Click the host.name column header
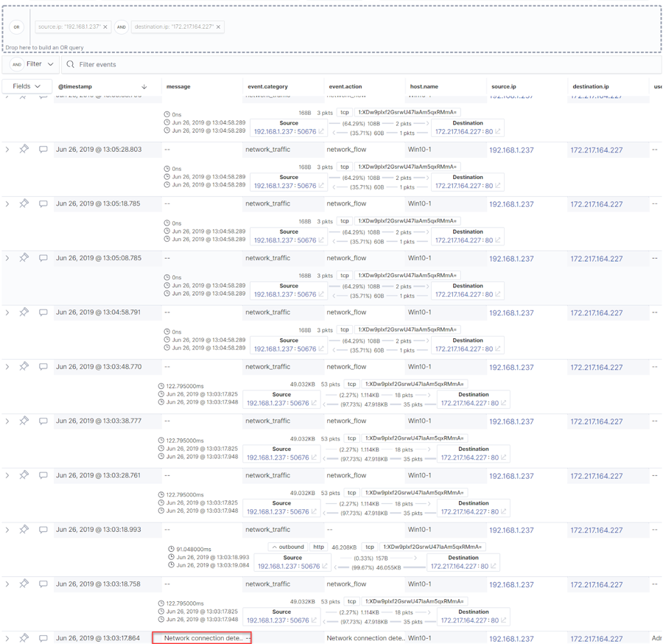 pyautogui.click(x=423, y=87)
